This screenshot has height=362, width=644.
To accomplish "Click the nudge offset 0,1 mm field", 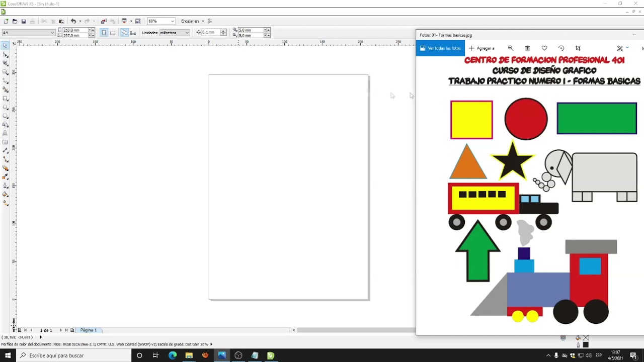I will coord(211,32).
